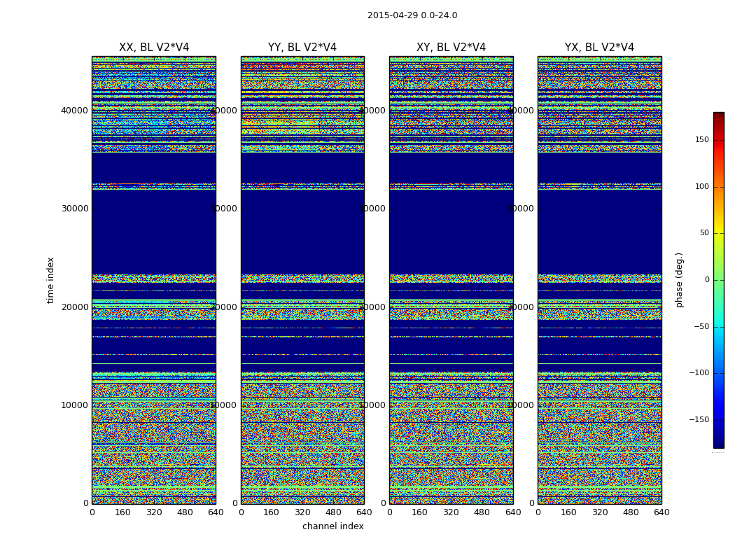Click YX panel channel tick '480'
Image resolution: width=735 pixels, height=560 pixels.
click(631, 512)
